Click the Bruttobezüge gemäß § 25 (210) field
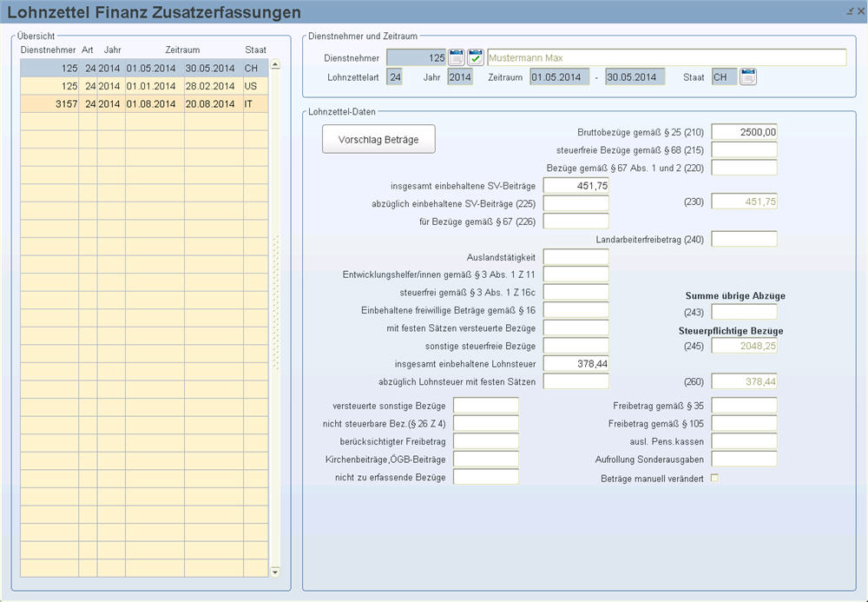This screenshot has width=868, height=602. click(744, 132)
